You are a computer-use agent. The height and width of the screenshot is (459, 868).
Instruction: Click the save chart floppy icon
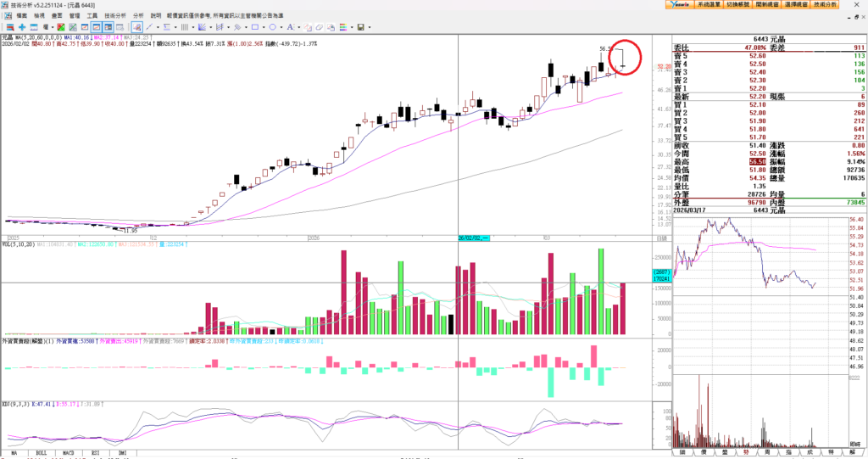click(360, 27)
